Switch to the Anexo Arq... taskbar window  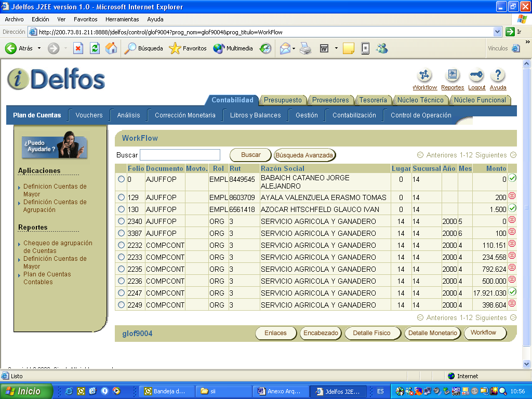point(281,391)
